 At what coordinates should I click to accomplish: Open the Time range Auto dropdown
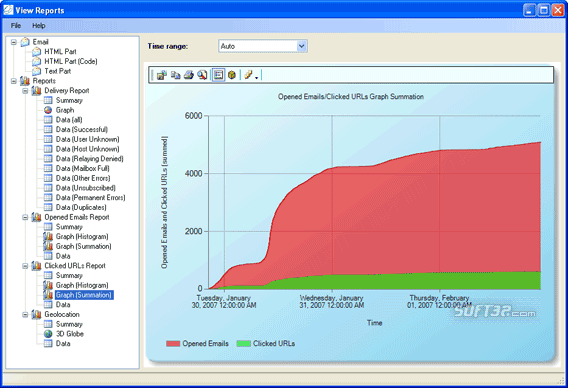(x=301, y=46)
